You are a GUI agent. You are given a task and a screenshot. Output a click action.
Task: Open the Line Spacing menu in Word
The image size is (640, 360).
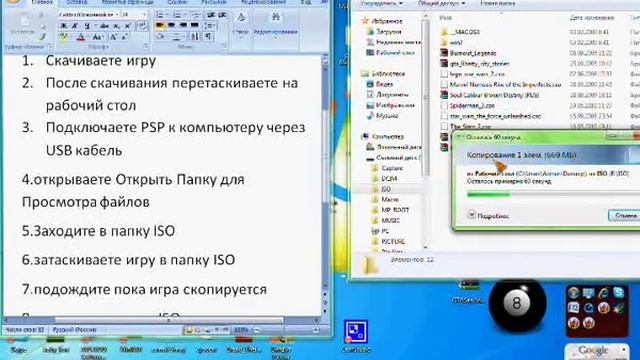(210, 26)
